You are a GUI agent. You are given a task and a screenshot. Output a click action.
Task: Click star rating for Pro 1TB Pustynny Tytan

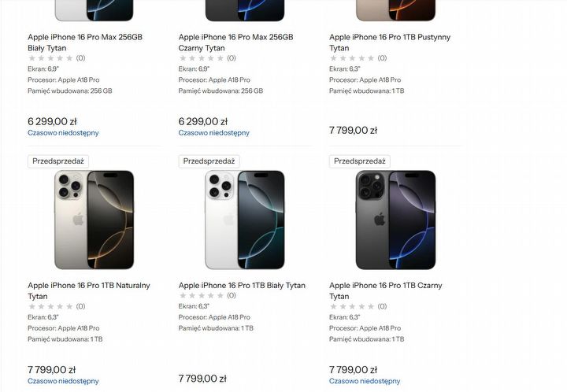click(x=352, y=58)
